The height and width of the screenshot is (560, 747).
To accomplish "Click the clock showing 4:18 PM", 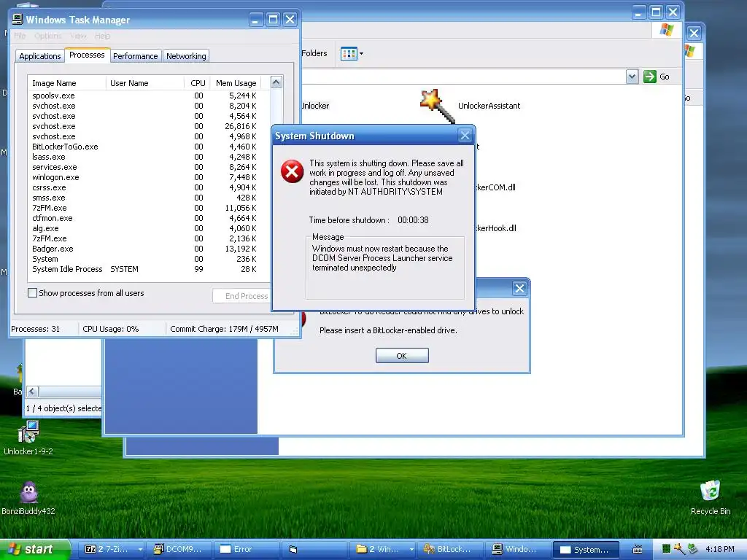I will tap(720, 549).
